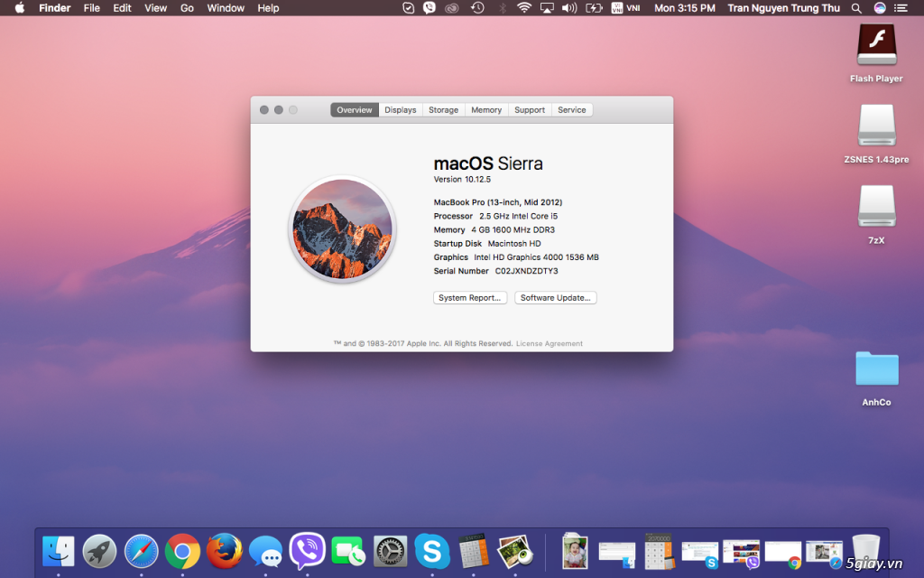Image resolution: width=924 pixels, height=578 pixels.
Task: Open the Trash in the Dock
Action: tap(865, 552)
